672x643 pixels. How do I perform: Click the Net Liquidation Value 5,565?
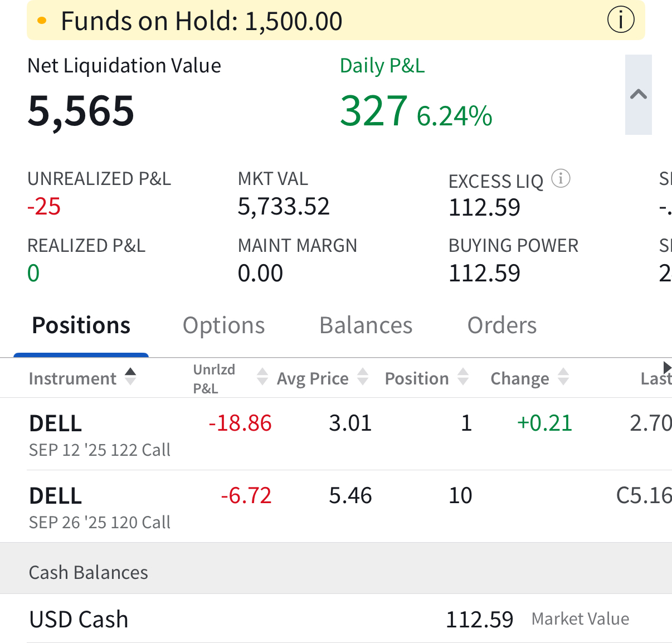(x=81, y=110)
